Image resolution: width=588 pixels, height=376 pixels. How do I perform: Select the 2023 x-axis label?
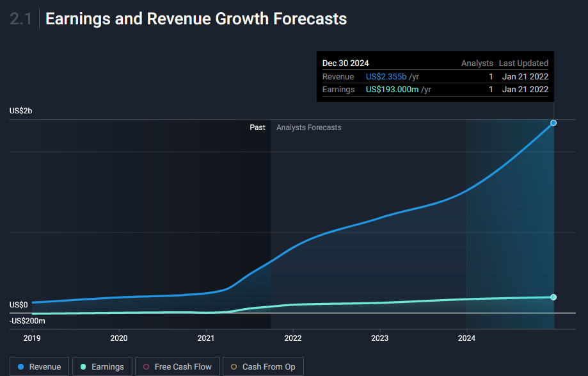(379, 338)
